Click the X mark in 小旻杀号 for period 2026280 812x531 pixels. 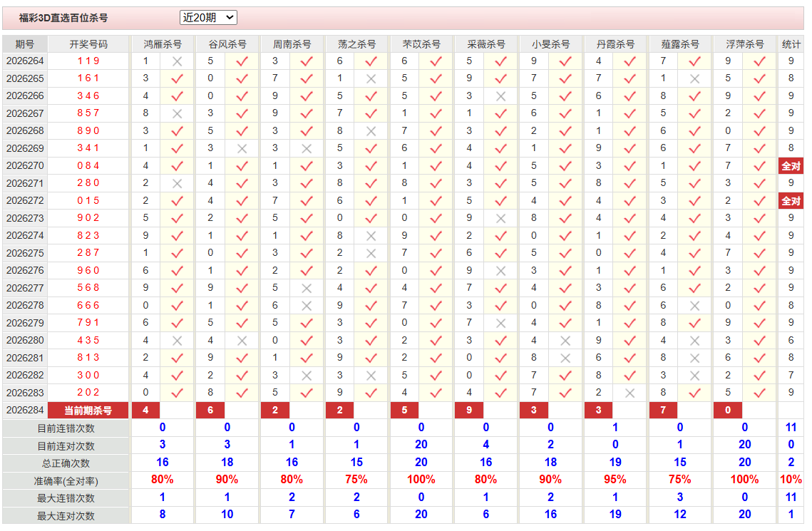pos(565,341)
